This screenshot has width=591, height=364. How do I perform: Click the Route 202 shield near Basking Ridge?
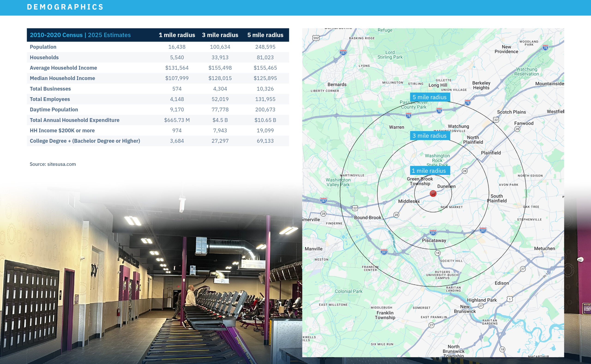click(316, 38)
